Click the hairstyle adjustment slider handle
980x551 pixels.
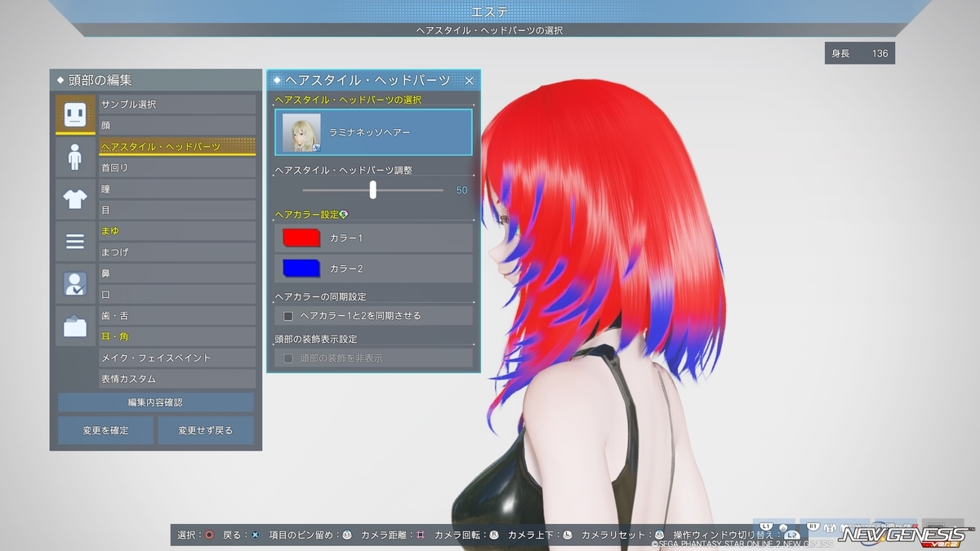tap(373, 189)
